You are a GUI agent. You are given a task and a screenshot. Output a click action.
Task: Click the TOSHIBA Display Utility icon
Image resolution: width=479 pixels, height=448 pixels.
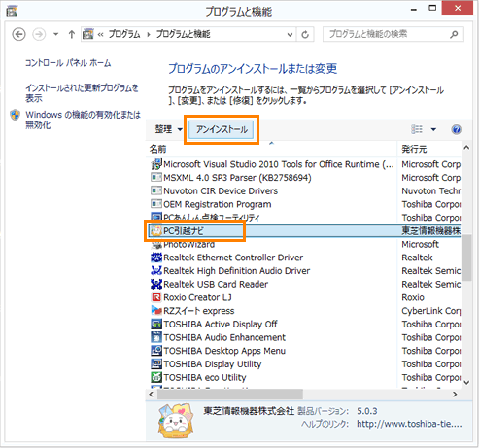(x=156, y=363)
